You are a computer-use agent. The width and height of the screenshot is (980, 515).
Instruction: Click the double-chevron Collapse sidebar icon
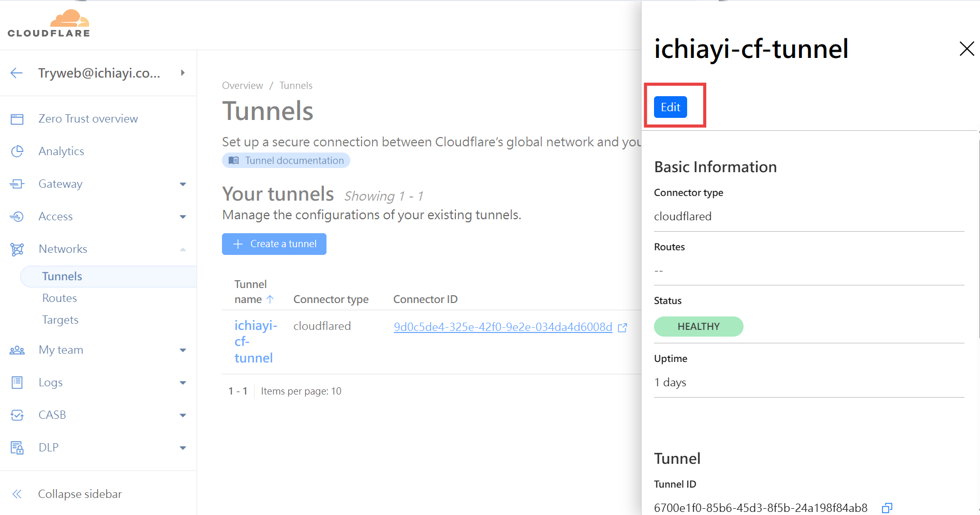[17, 494]
